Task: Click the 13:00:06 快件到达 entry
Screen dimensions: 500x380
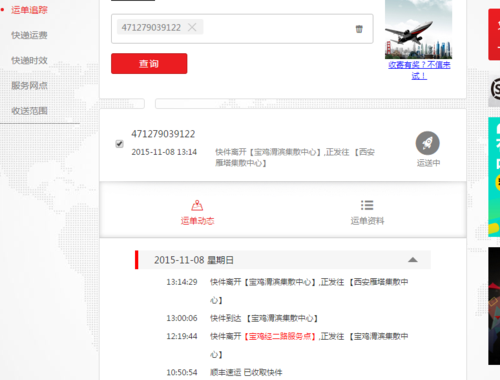Action: 242,318
